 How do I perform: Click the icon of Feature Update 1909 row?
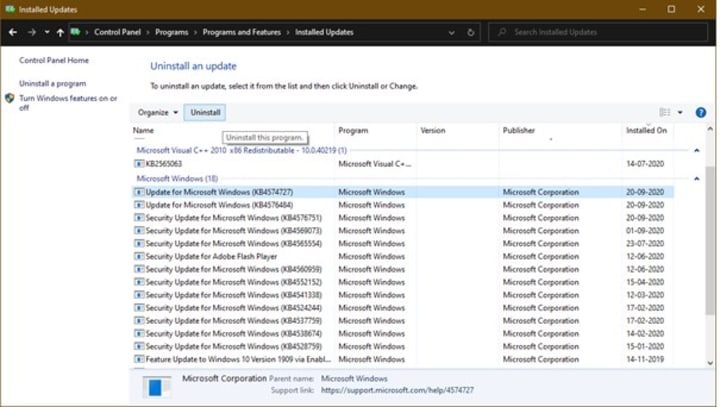[x=139, y=359]
